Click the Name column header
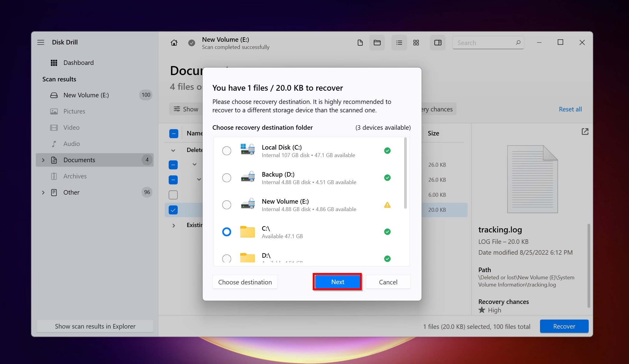This screenshot has height=364, width=629. [195, 133]
